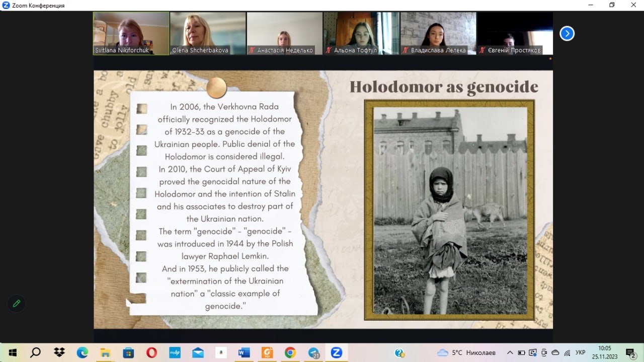
Task: Open Dropbox from the taskbar
Action: pyautogui.click(x=59, y=352)
